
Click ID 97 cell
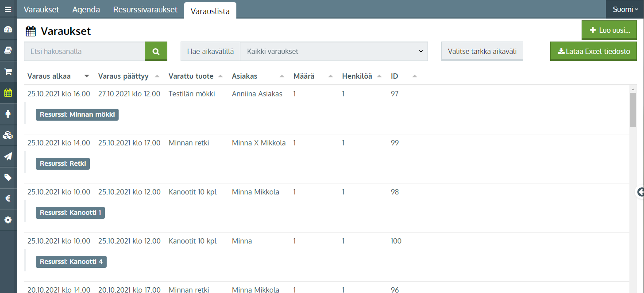tap(395, 94)
